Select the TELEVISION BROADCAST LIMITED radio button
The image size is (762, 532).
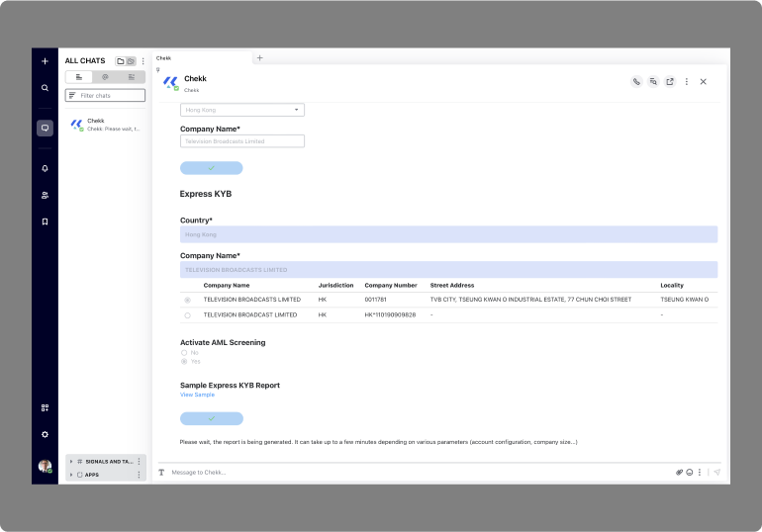click(187, 315)
